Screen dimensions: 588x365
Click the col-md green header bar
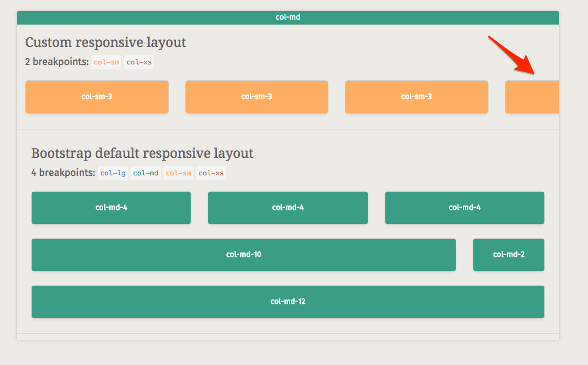pyautogui.click(x=287, y=17)
